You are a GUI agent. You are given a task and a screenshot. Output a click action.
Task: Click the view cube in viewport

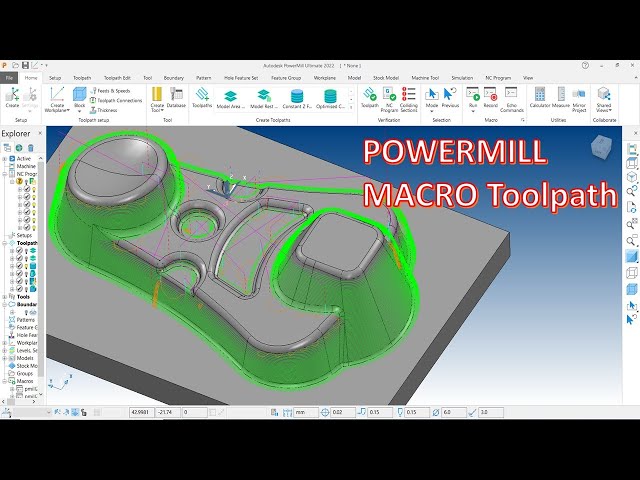pyautogui.click(x=601, y=147)
